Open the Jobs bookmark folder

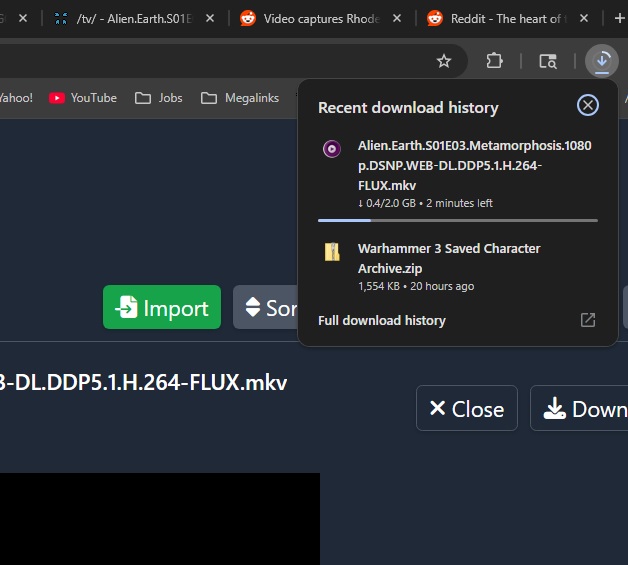coord(159,98)
